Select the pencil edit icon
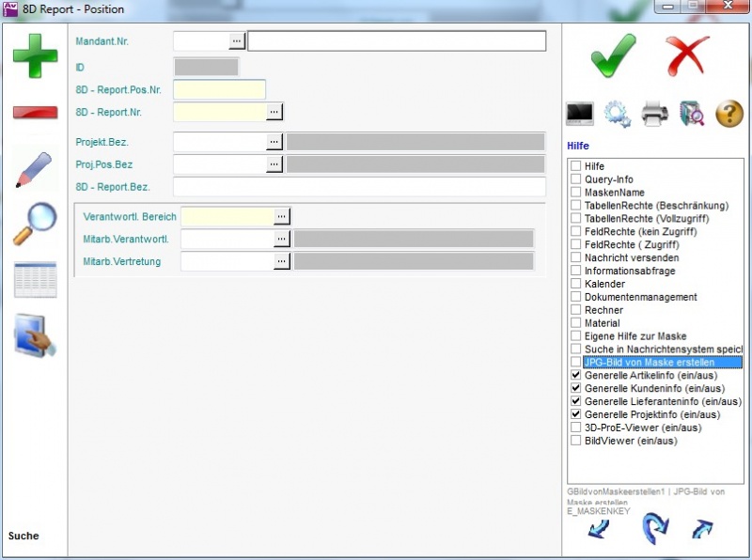 [34, 169]
